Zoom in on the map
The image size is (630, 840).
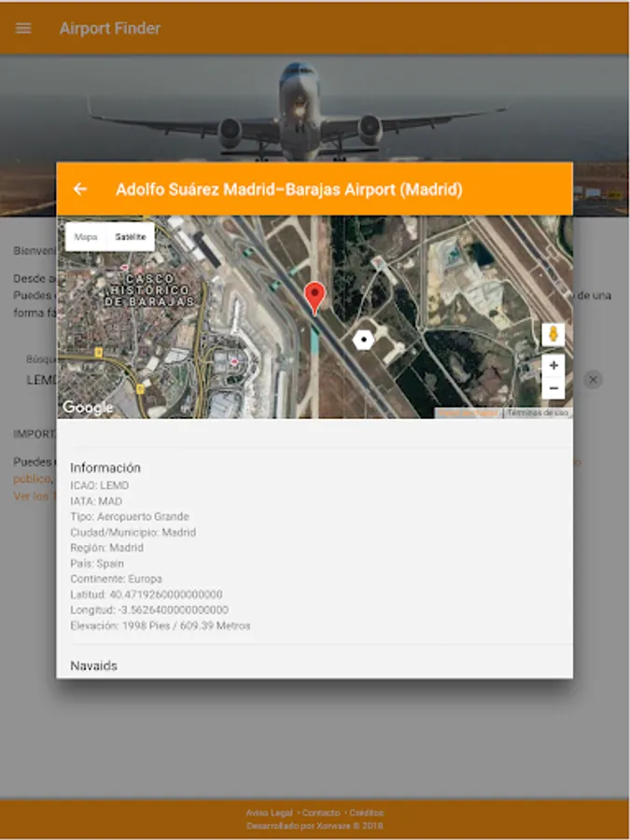pos(553,365)
